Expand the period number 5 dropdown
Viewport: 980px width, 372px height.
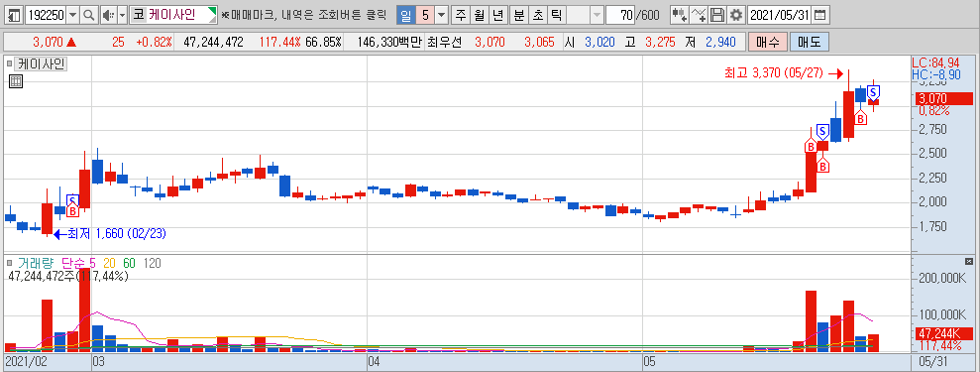tap(441, 14)
